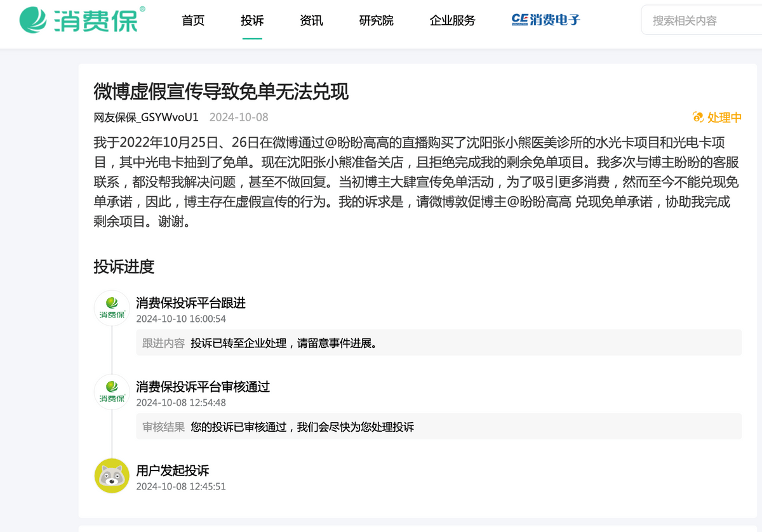762x532 pixels.
Task: Click the timestamp 2024-10-10 16:00:54
Action: tap(181, 319)
